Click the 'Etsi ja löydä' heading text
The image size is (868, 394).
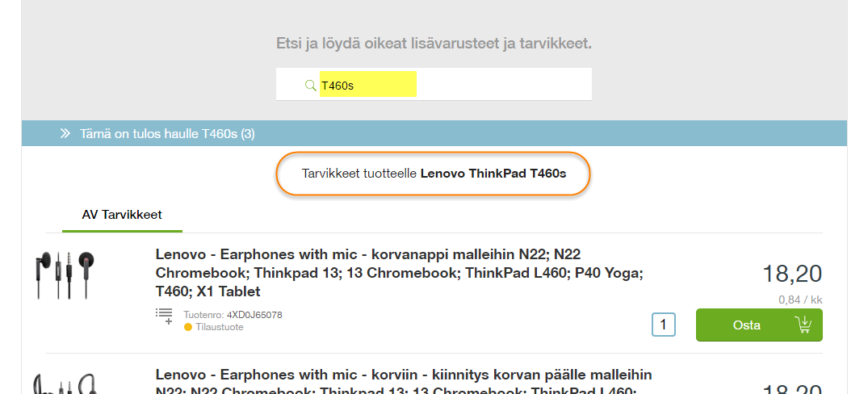tap(434, 43)
